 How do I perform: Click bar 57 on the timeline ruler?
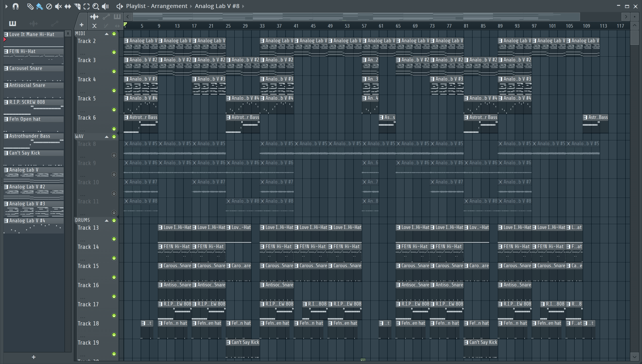coord(364,26)
